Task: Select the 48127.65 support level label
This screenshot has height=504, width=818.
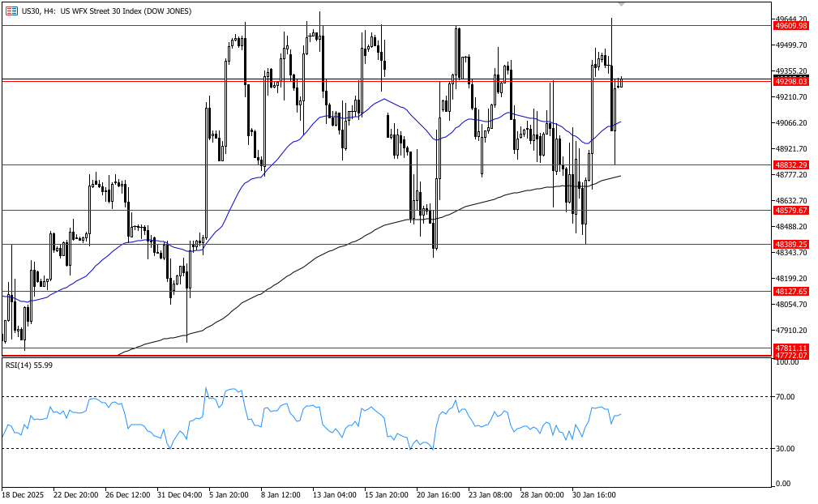Action: (x=791, y=291)
